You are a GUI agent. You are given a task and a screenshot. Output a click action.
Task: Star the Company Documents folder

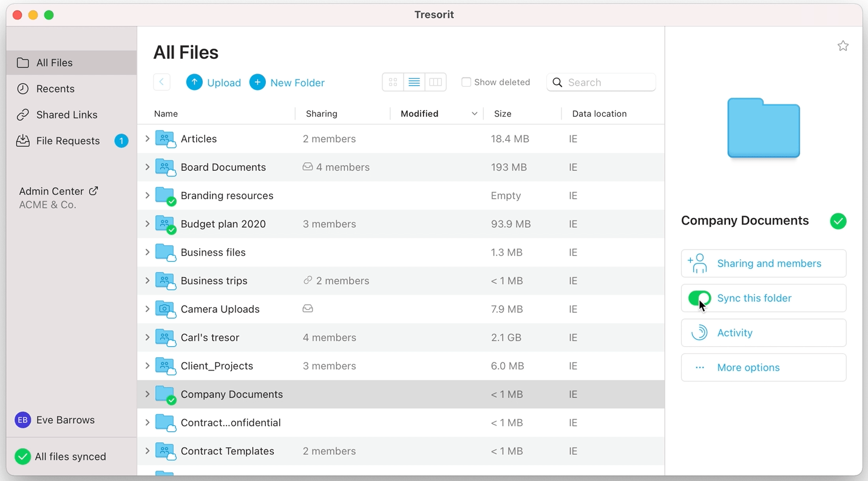click(x=843, y=46)
